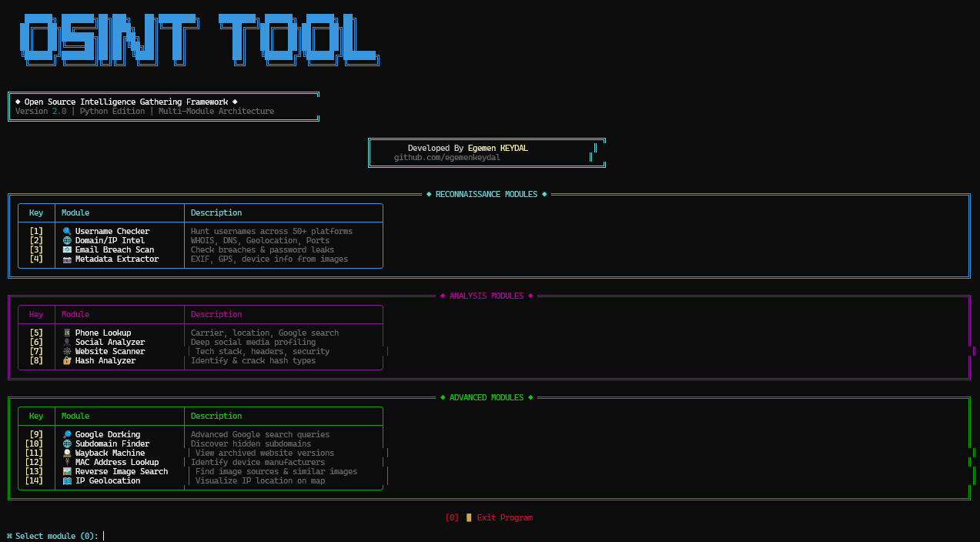Open the github.com/egemenkeydal link
Image resolution: width=980 pixels, height=542 pixels.
point(447,157)
